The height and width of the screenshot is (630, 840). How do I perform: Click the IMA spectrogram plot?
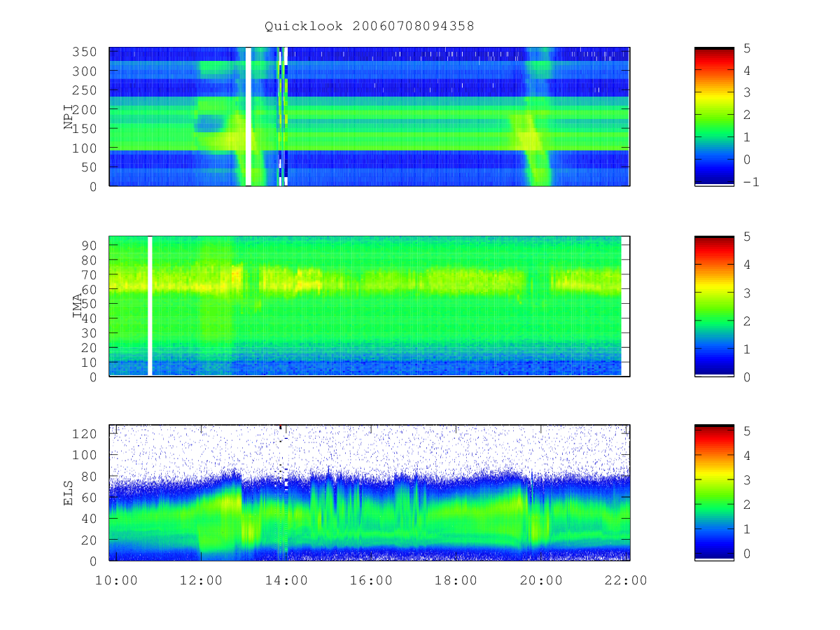(370, 306)
